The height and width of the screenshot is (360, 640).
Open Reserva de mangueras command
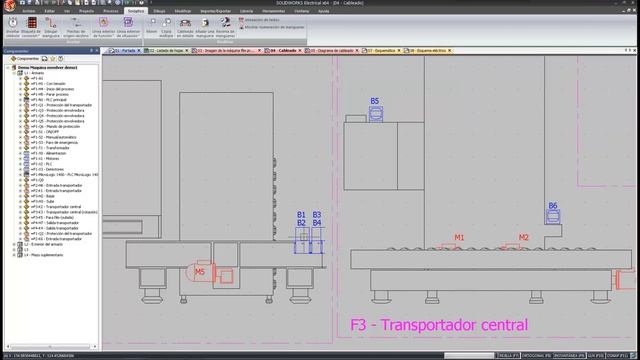point(225,27)
